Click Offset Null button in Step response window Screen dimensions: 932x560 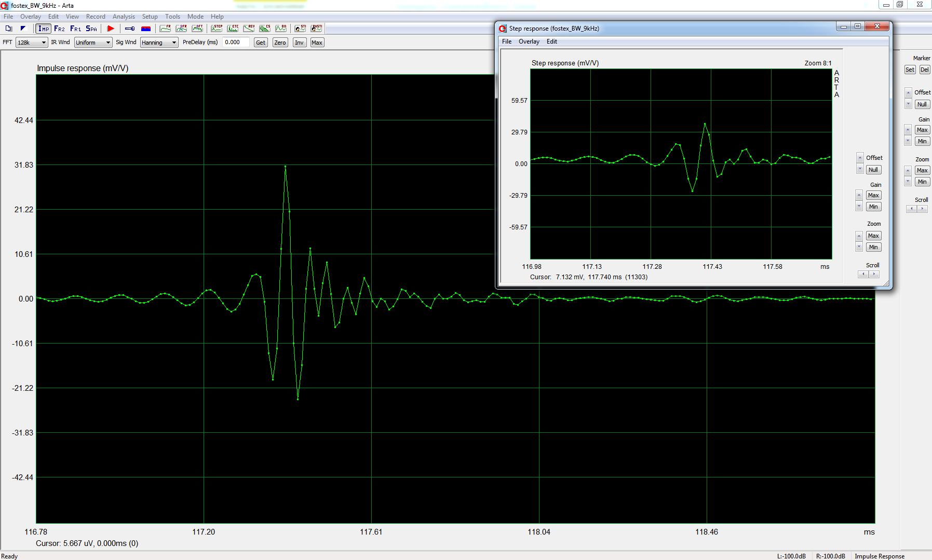873,170
